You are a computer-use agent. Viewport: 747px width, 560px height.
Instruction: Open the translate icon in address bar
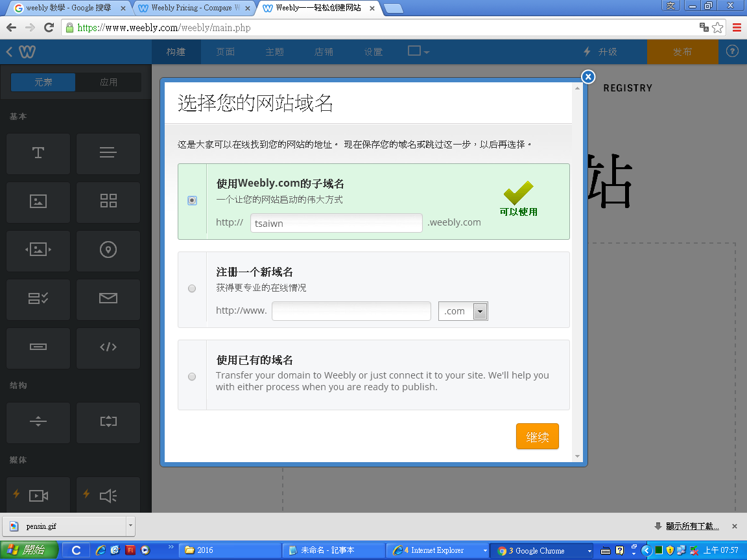(704, 27)
